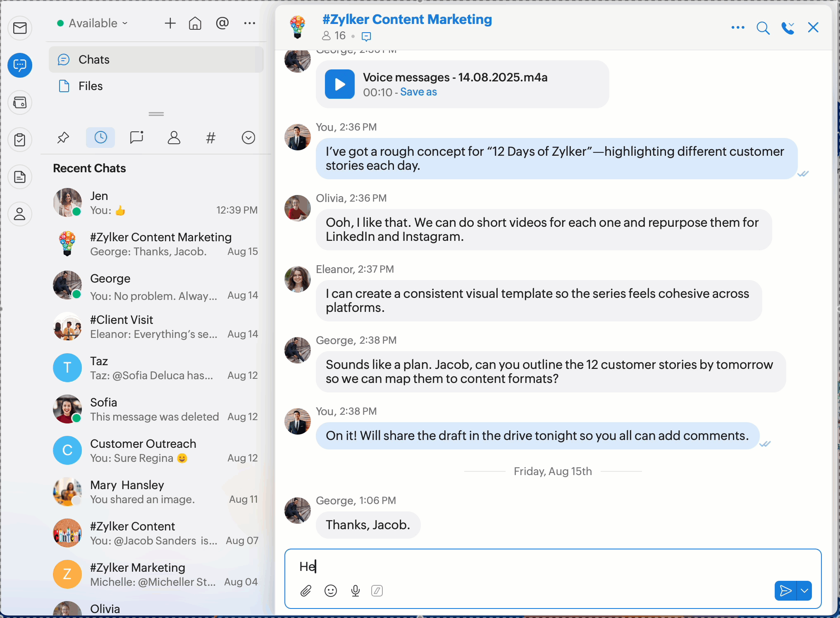Expand send options dropdown arrow
840x618 pixels.
804,591
